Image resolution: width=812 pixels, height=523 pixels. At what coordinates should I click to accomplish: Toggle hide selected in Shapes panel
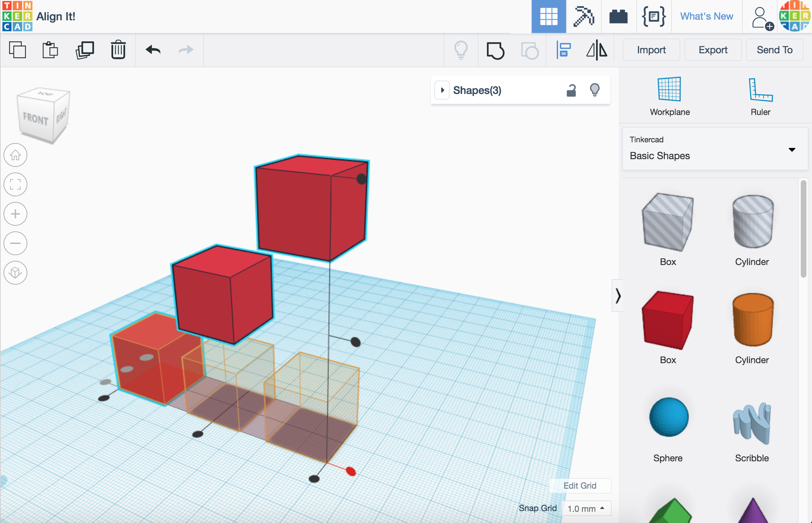tap(595, 90)
